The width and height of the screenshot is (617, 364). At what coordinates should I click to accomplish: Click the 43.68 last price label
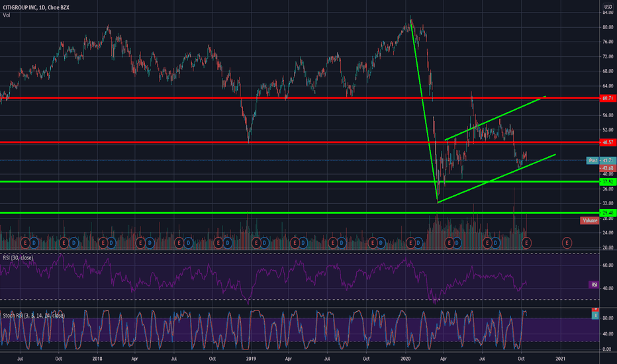[608, 168]
